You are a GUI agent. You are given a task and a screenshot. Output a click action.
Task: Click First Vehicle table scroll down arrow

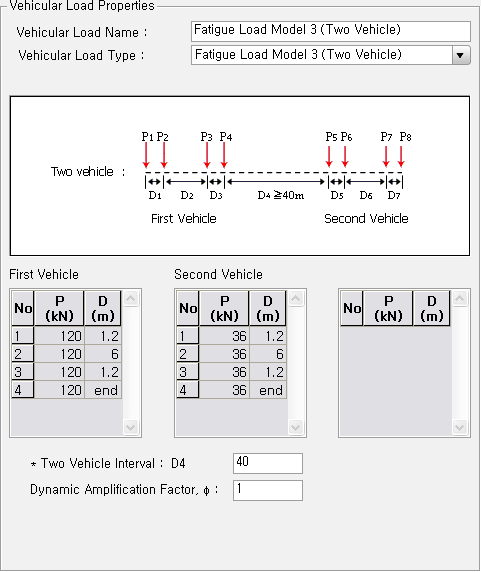131,426
